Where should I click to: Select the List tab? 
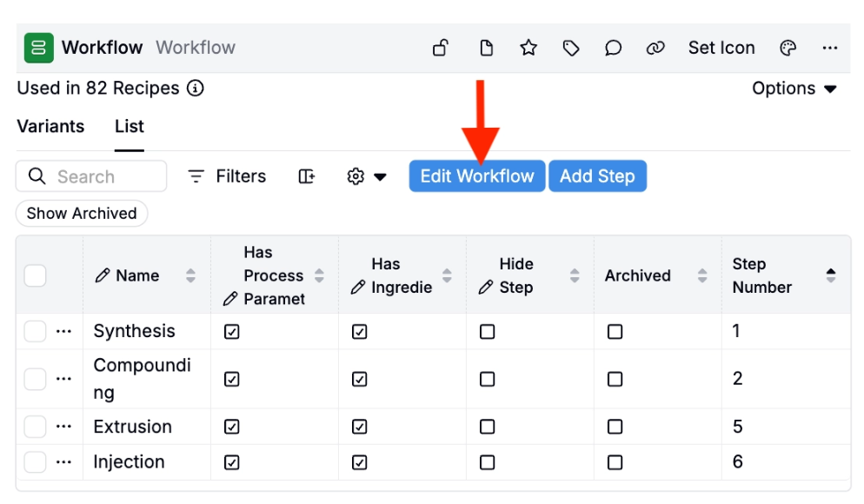130,127
